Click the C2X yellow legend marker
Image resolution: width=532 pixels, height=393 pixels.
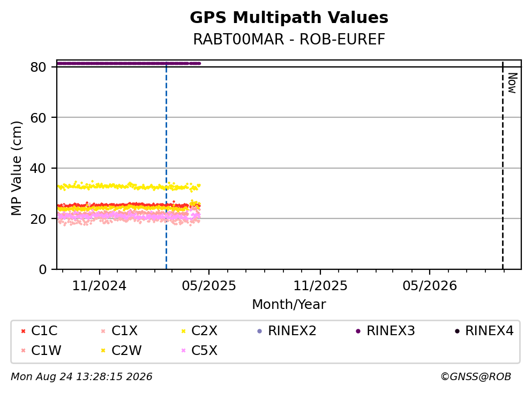[x=184, y=331]
